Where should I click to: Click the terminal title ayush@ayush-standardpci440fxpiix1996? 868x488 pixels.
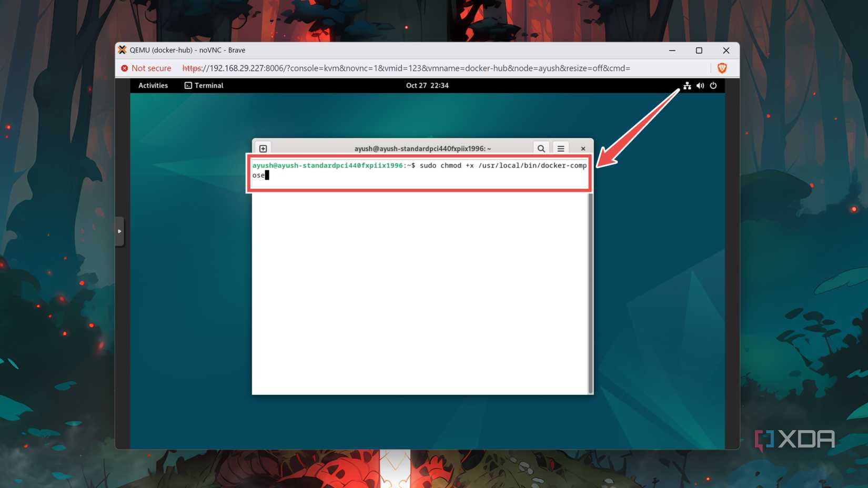pos(422,148)
